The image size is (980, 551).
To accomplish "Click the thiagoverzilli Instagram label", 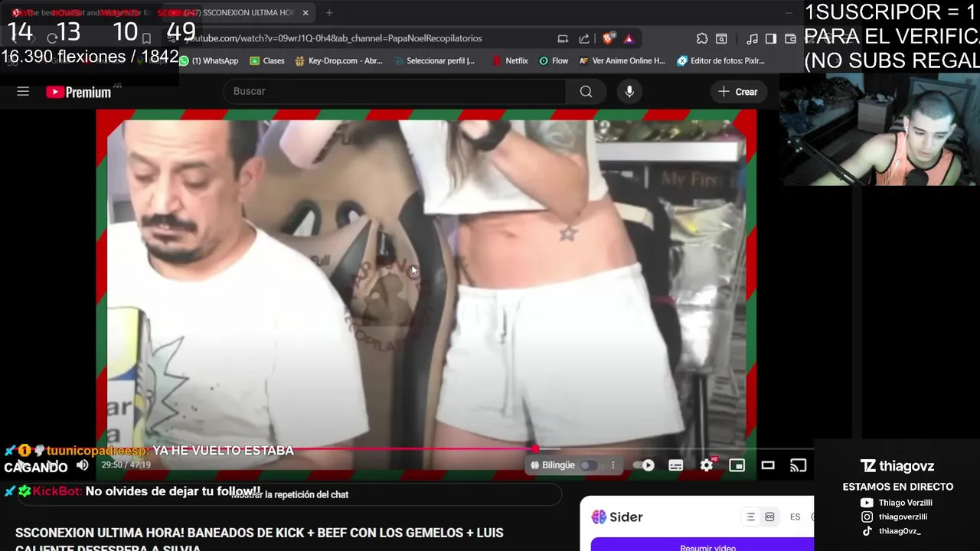I will 903,517.
